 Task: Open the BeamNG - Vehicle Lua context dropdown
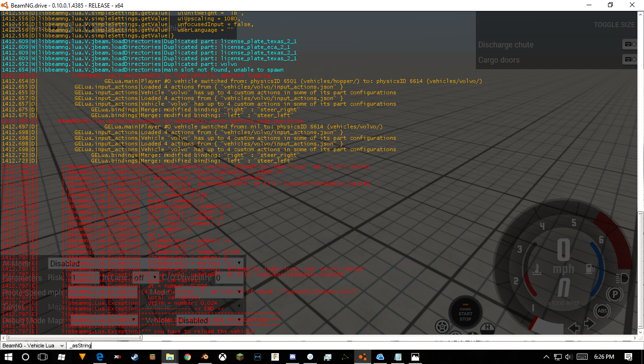[x=33, y=346]
